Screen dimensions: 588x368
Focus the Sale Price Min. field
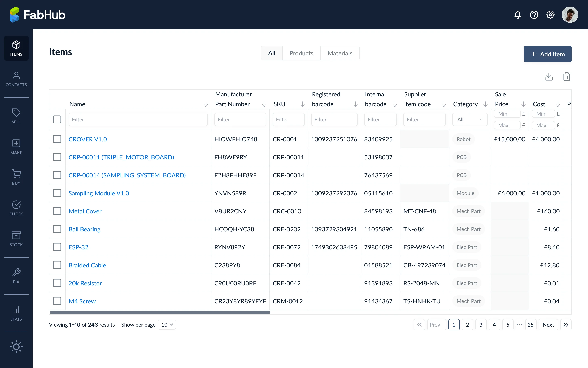coord(507,114)
